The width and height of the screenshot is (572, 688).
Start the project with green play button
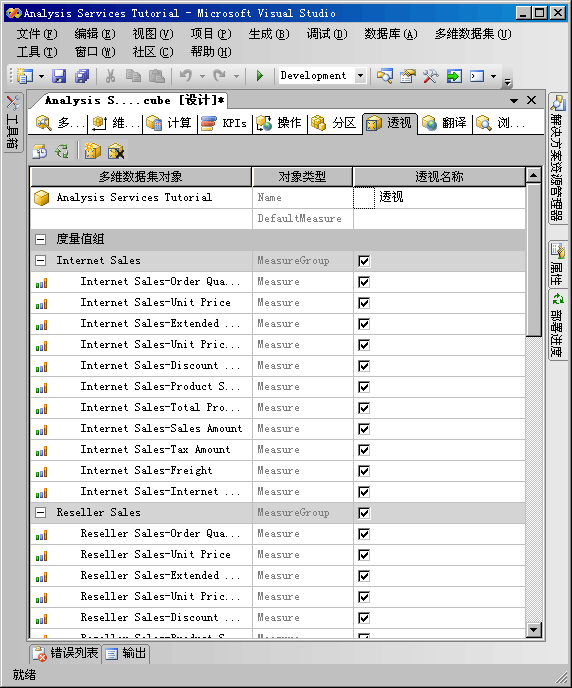point(260,76)
